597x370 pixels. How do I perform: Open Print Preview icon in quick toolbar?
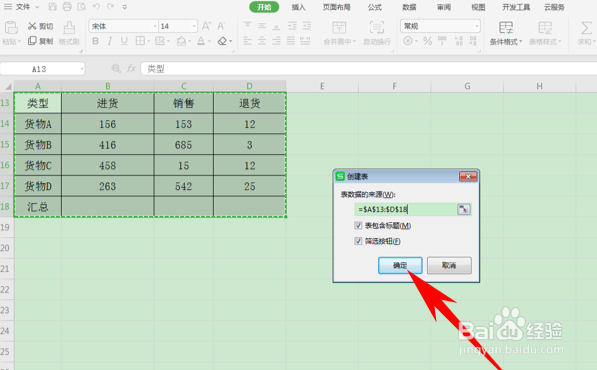click(x=81, y=7)
